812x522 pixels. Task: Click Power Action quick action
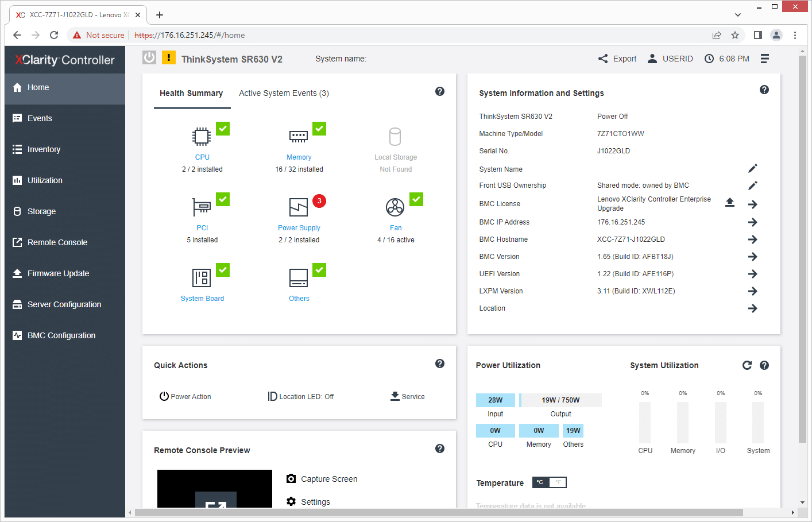tap(185, 396)
